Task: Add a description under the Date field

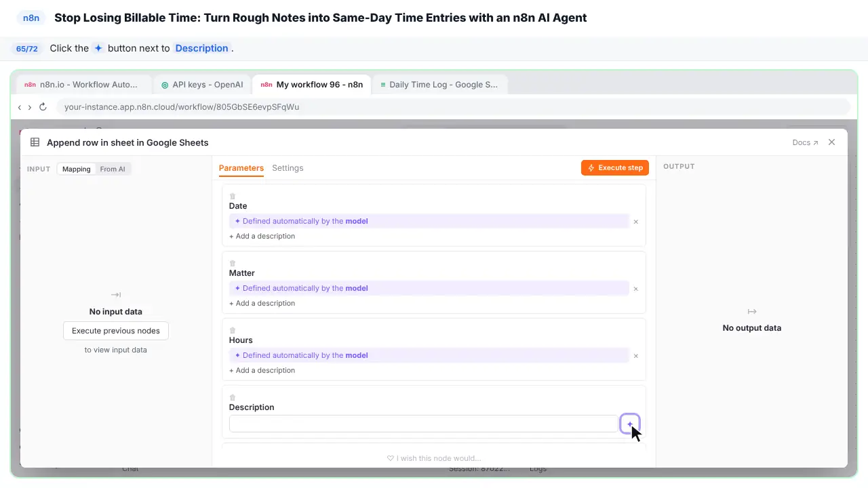Action: click(262, 237)
